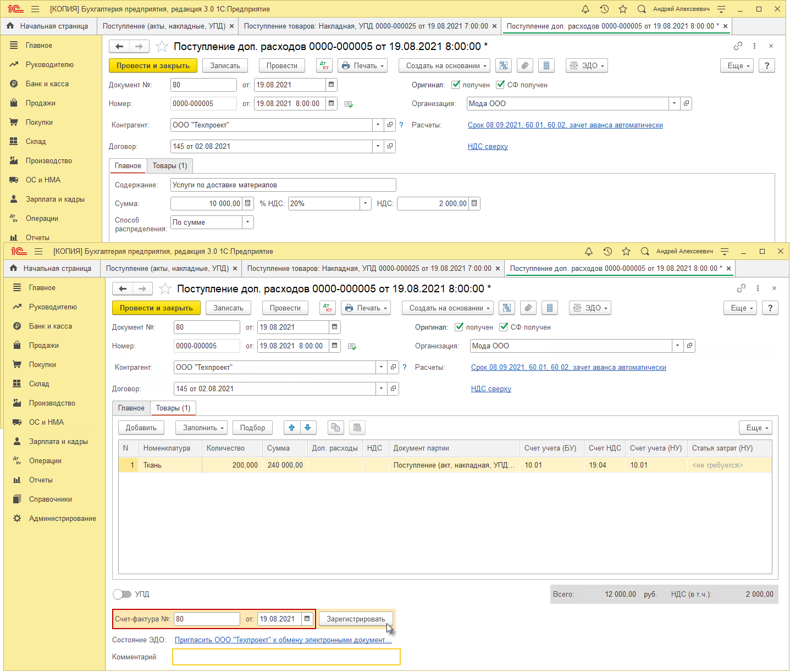790x672 pixels.
Task: Open Способ распределения dropdown in upper window
Action: coord(248,222)
